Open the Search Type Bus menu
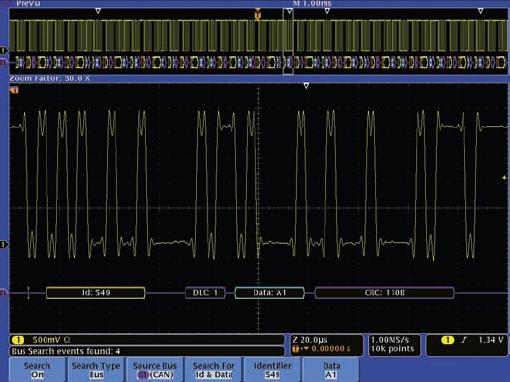Screen dimensions: 510x382 96,370
